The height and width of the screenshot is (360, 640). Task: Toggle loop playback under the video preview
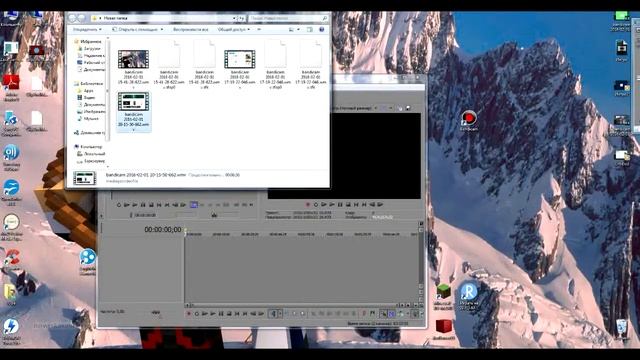316,204
